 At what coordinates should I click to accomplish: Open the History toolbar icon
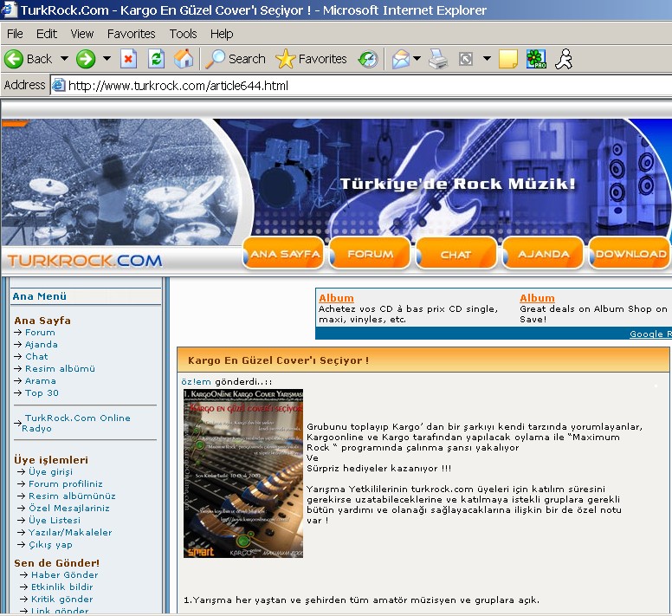[368, 59]
